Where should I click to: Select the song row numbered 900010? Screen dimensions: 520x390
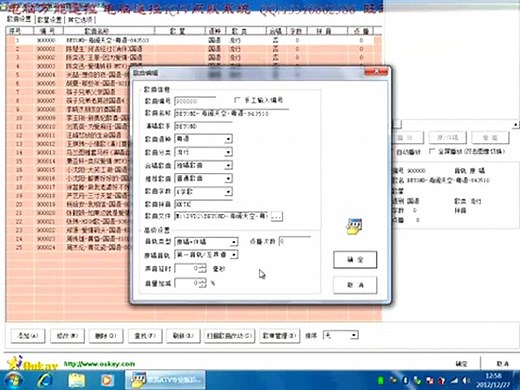(68, 127)
